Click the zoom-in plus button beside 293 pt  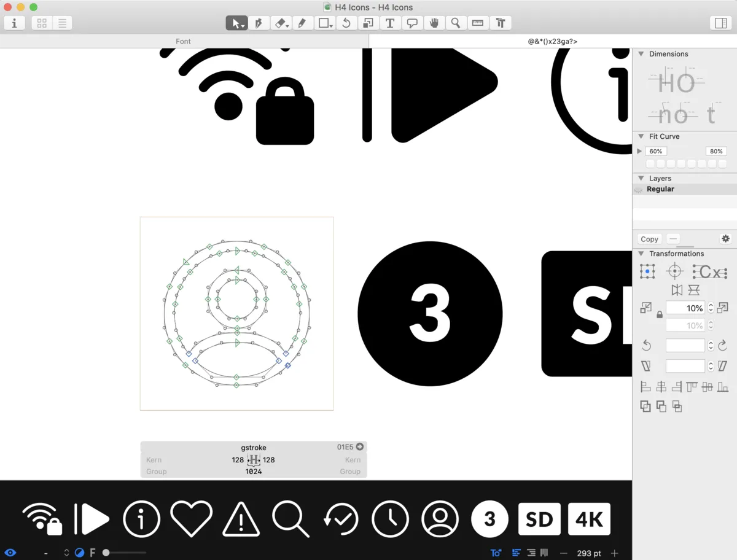(615, 553)
